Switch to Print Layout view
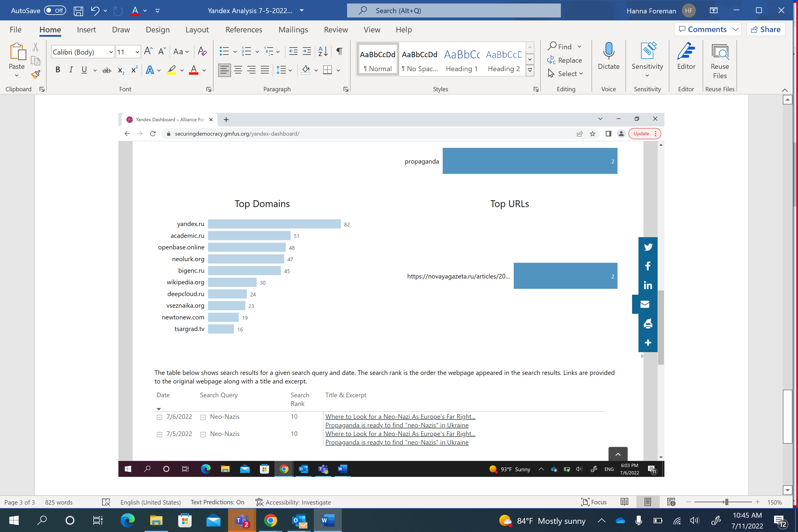This screenshot has width=798, height=532. (648, 502)
